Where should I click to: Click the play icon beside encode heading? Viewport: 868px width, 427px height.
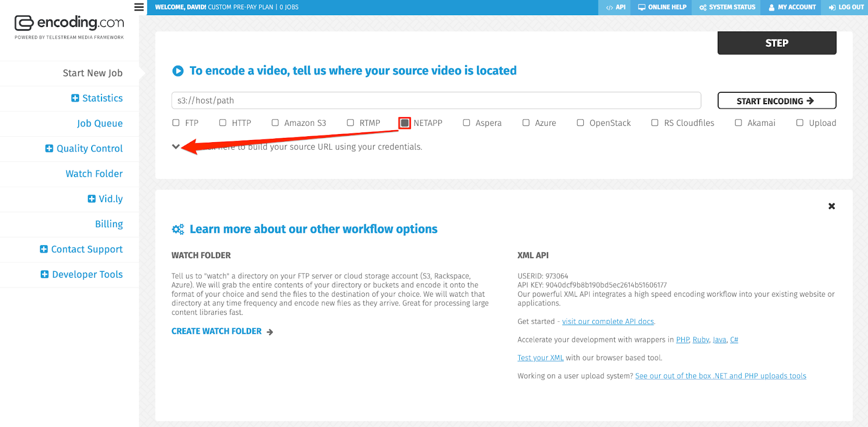[x=178, y=71]
